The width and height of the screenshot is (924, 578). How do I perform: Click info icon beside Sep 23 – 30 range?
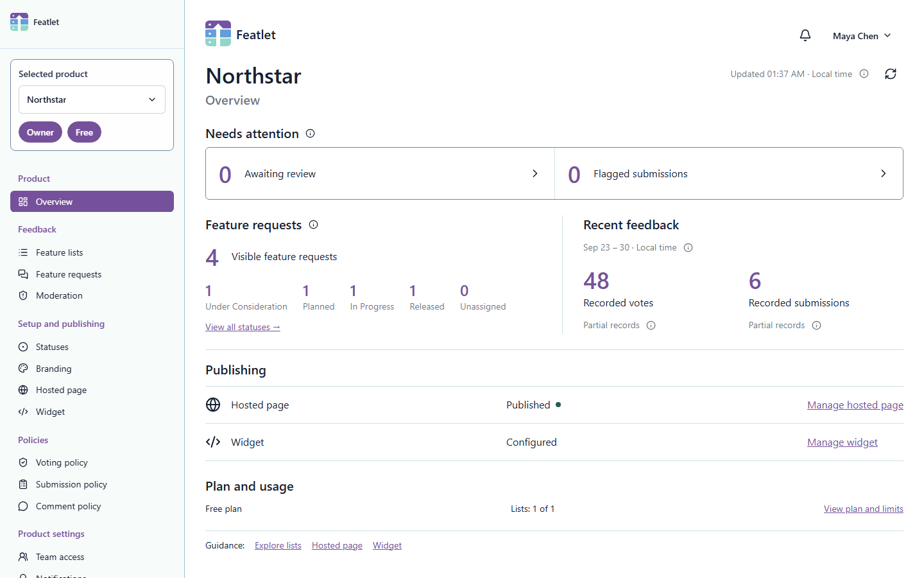pyautogui.click(x=689, y=248)
